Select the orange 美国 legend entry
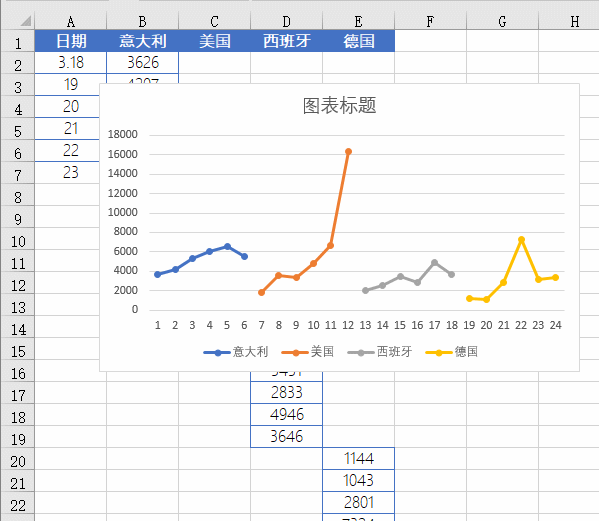 tap(308, 352)
